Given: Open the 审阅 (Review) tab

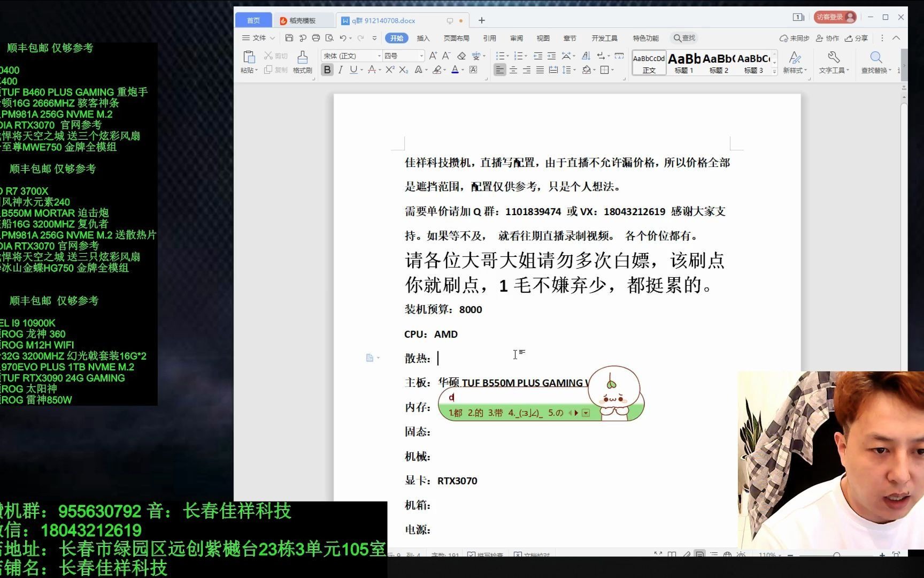Looking at the screenshot, I should point(516,38).
